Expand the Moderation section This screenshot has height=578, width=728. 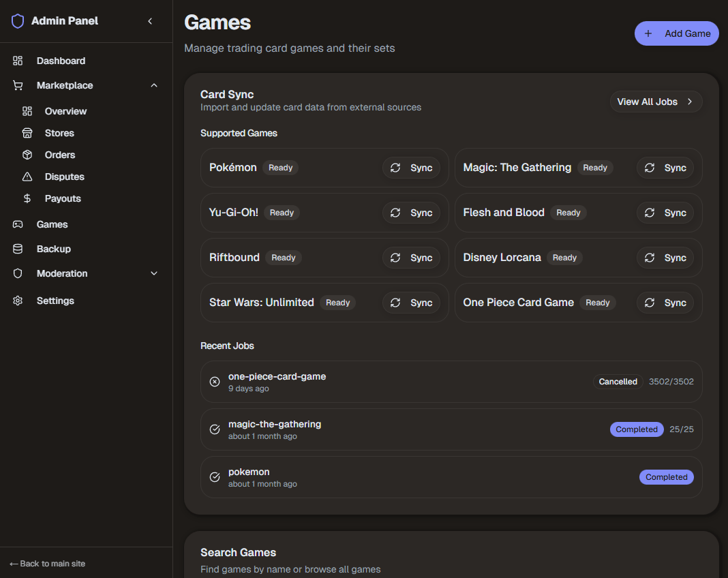(154, 273)
